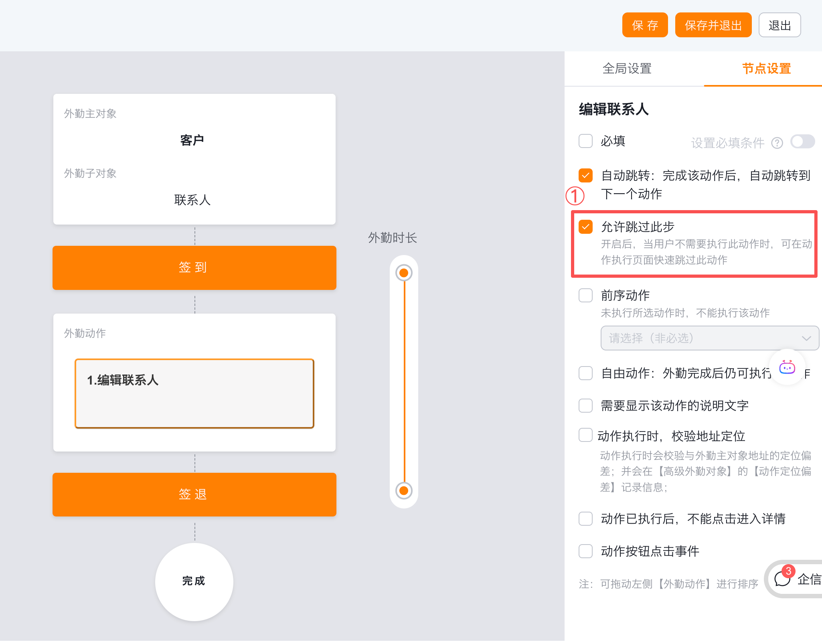Check the 必填 checkbox
The width and height of the screenshot is (822, 644).
[585, 141]
